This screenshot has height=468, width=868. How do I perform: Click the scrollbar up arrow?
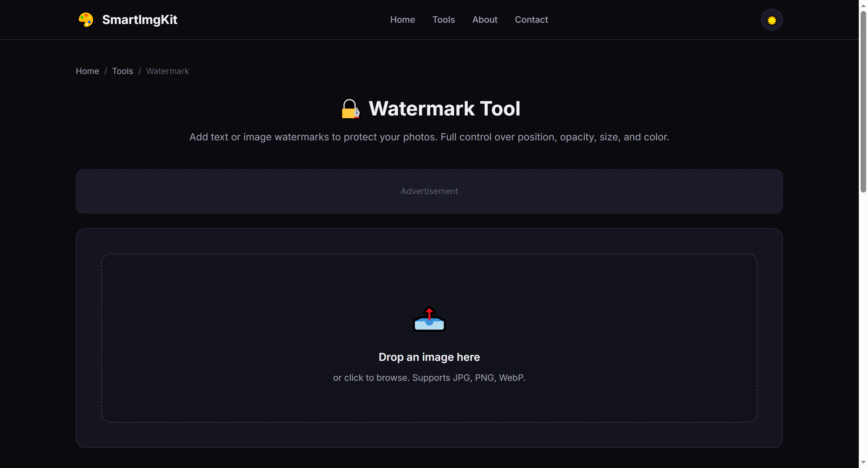point(863,6)
